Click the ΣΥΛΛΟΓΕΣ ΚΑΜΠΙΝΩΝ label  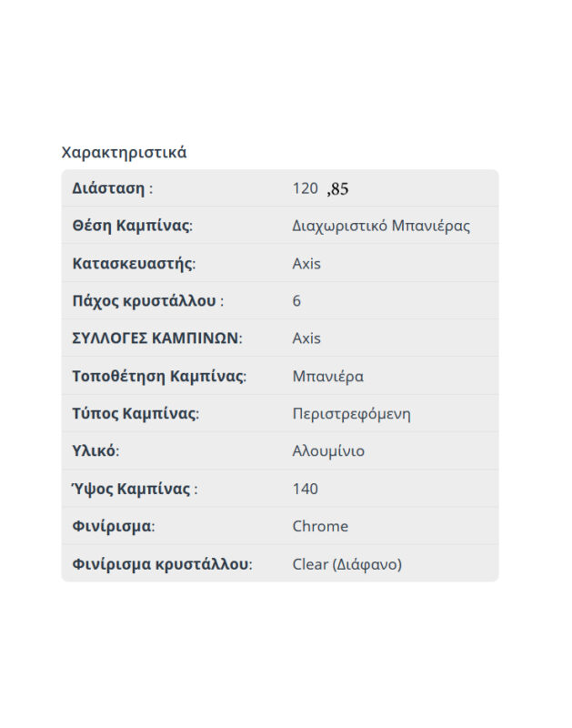point(156,339)
